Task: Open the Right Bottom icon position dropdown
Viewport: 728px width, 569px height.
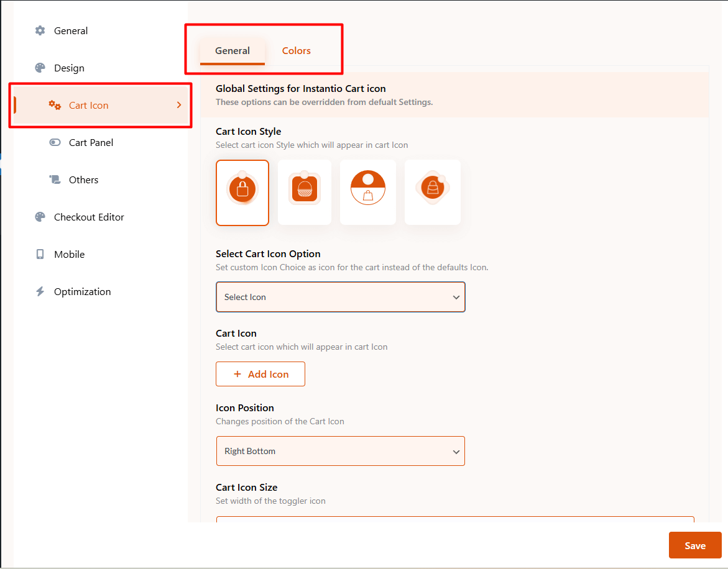Action: click(340, 451)
